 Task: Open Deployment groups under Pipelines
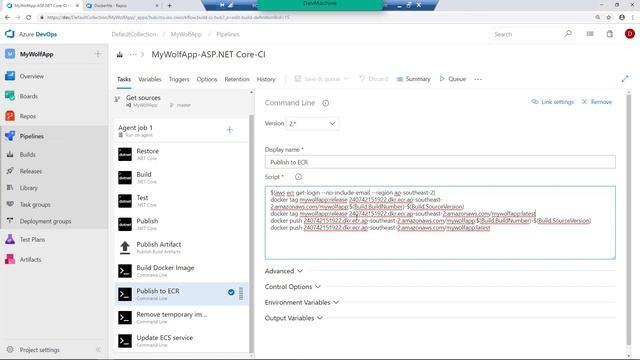pos(45,222)
